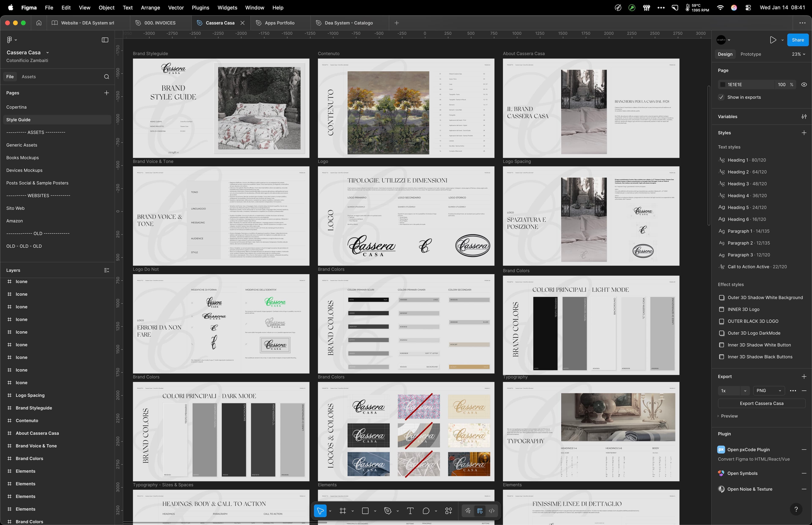Switch to 000. INVOICES tab
This screenshot has width=812, height=525.
[x=160, y=23]
